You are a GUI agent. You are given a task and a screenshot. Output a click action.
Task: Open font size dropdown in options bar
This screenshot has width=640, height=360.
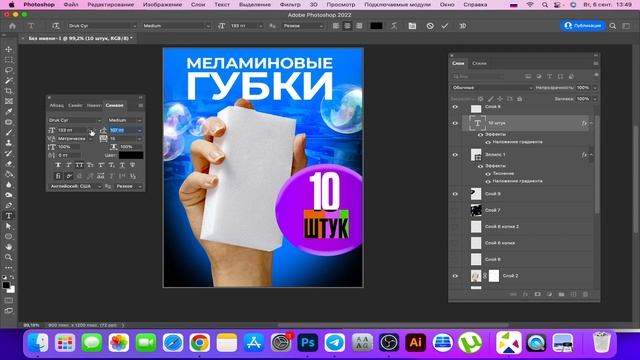[260, 26]
